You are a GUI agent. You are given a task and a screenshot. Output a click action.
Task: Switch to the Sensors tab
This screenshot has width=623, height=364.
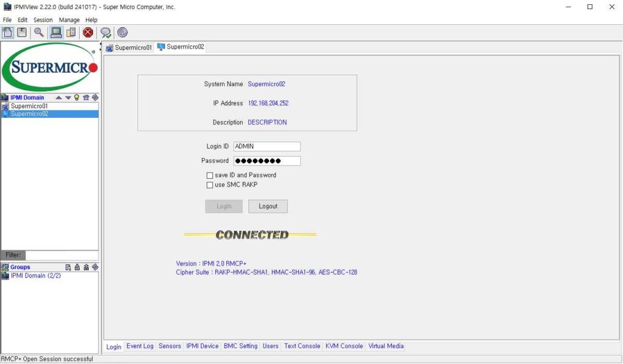(x=170, y=346)
